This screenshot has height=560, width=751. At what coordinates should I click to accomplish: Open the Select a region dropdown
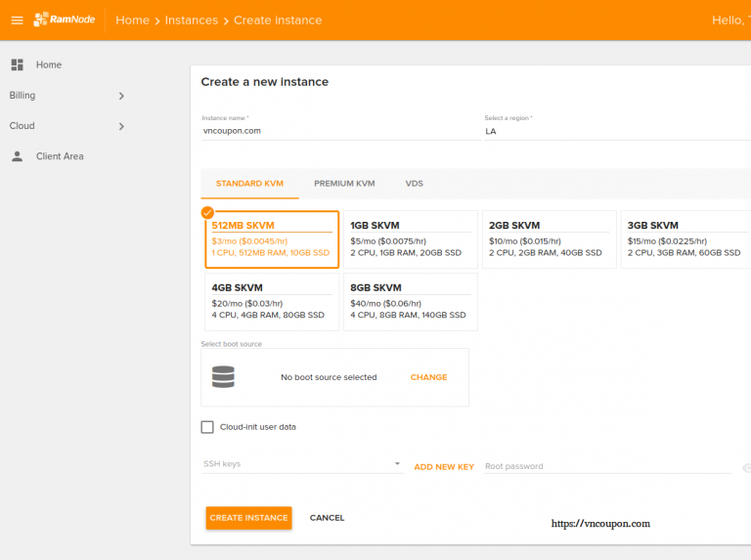[x=616, y=130]
